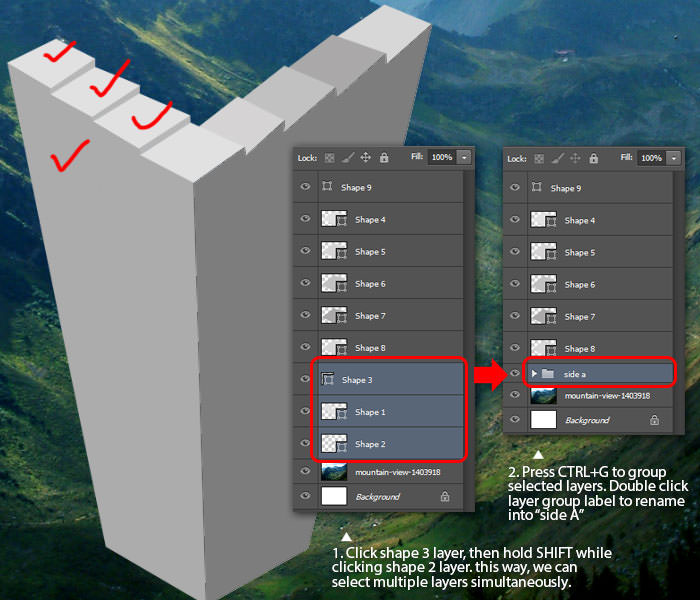Hide Shape 4 layer in left panel
This screenshot has height=600, width=700.
tap(305, 218)
